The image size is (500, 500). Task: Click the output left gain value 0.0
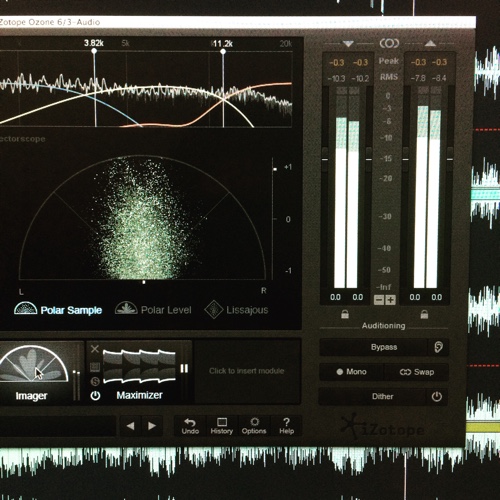point(415,297)
